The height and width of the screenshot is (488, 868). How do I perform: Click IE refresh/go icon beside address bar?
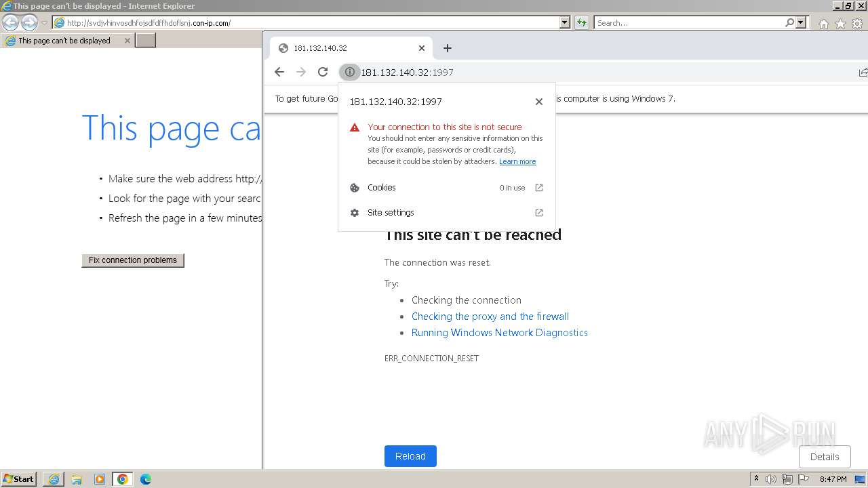pos(581,22)
